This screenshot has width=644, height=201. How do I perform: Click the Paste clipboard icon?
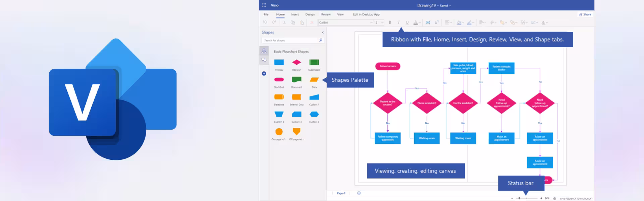pos(302,22)
